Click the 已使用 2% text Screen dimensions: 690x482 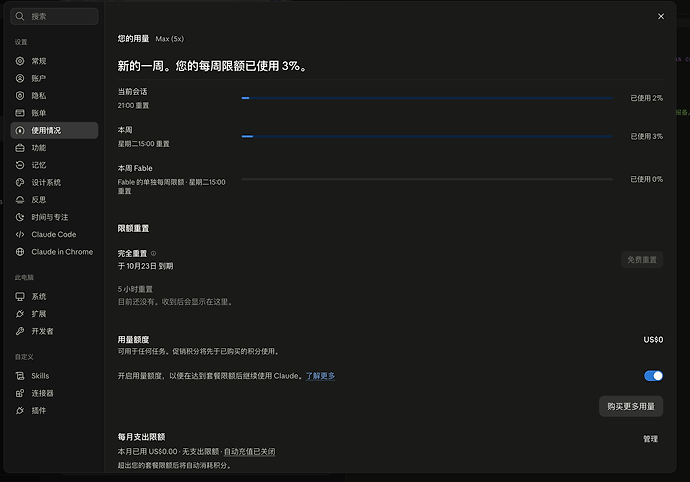[x=646, y=98]
